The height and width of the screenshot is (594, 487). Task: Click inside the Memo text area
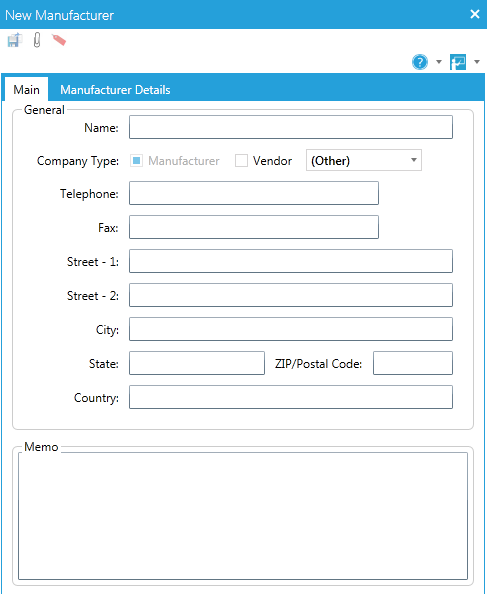pyautogui.click(x=243, y=516)
